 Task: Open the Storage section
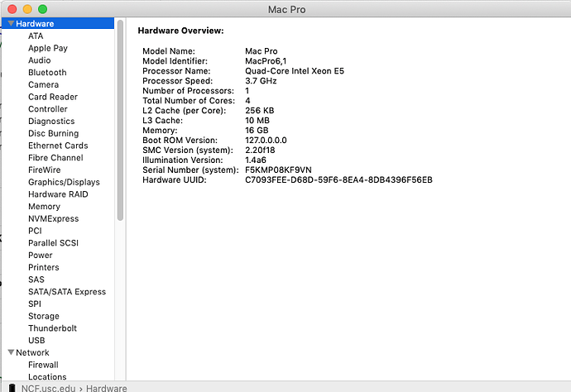[44, 316]
